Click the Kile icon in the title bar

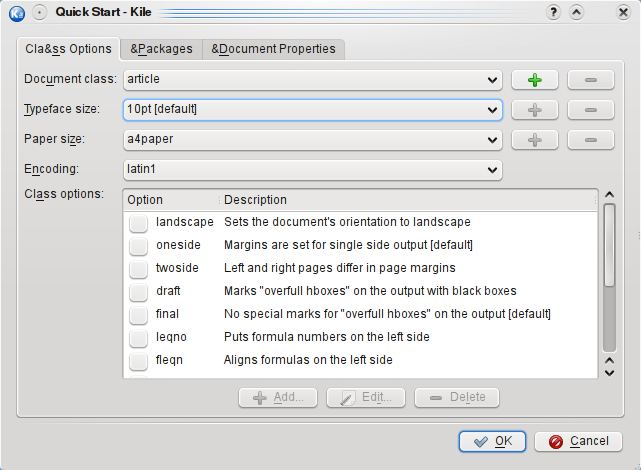(16, 12)
